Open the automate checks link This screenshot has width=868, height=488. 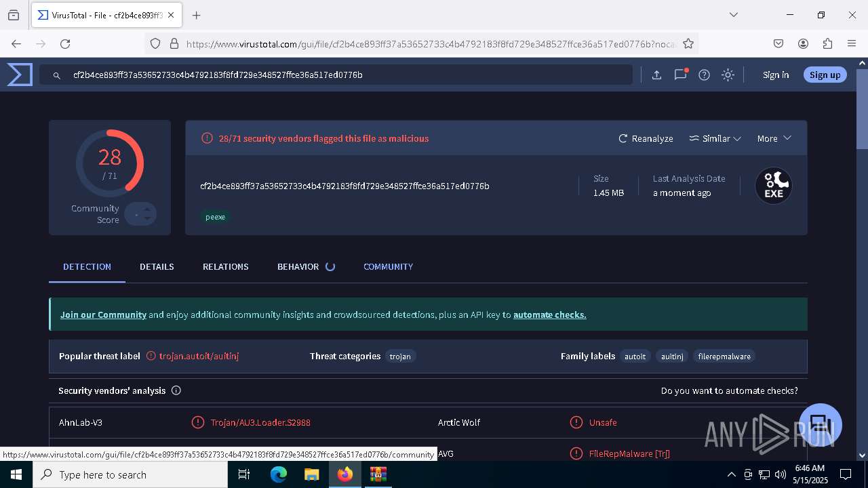[x=549, y=314]
